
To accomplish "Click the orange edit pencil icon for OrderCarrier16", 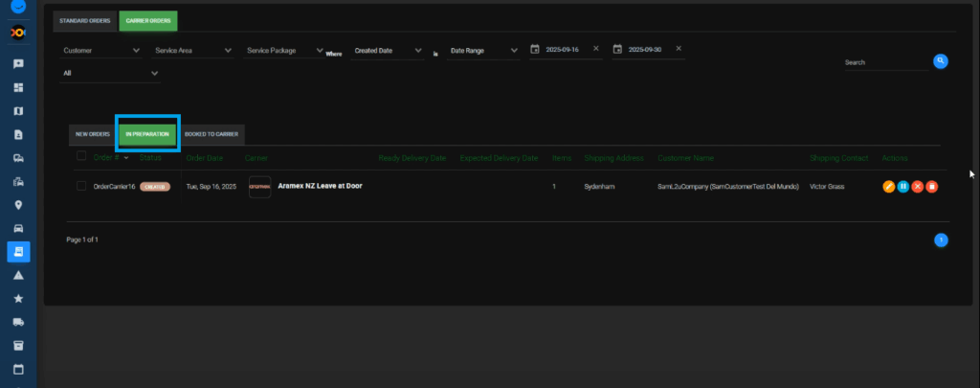I will (889, 186).
